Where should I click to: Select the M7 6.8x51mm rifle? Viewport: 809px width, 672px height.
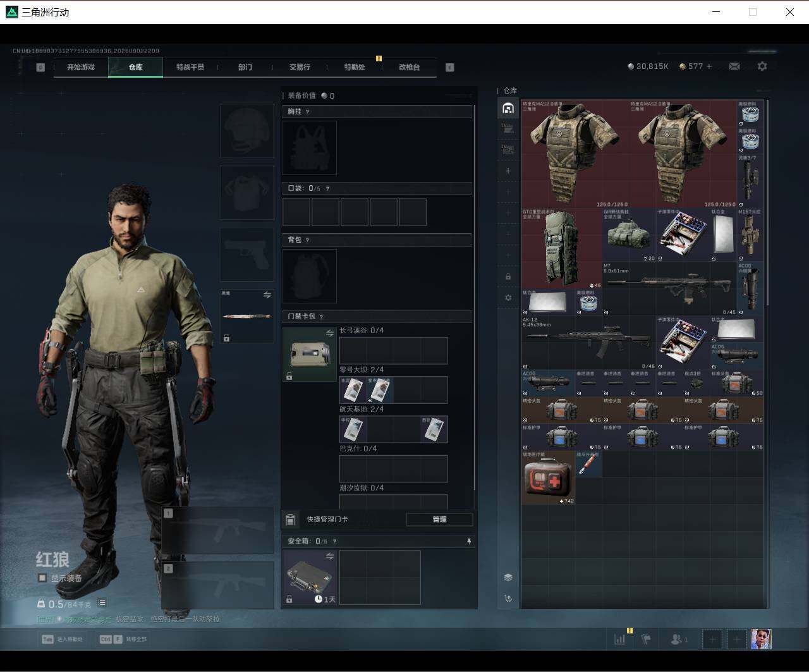[670, 289]
